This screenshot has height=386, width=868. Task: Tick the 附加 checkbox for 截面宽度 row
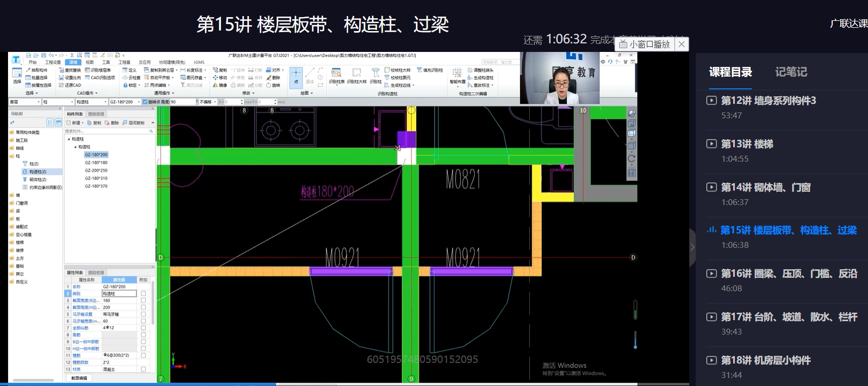point(143,300)
